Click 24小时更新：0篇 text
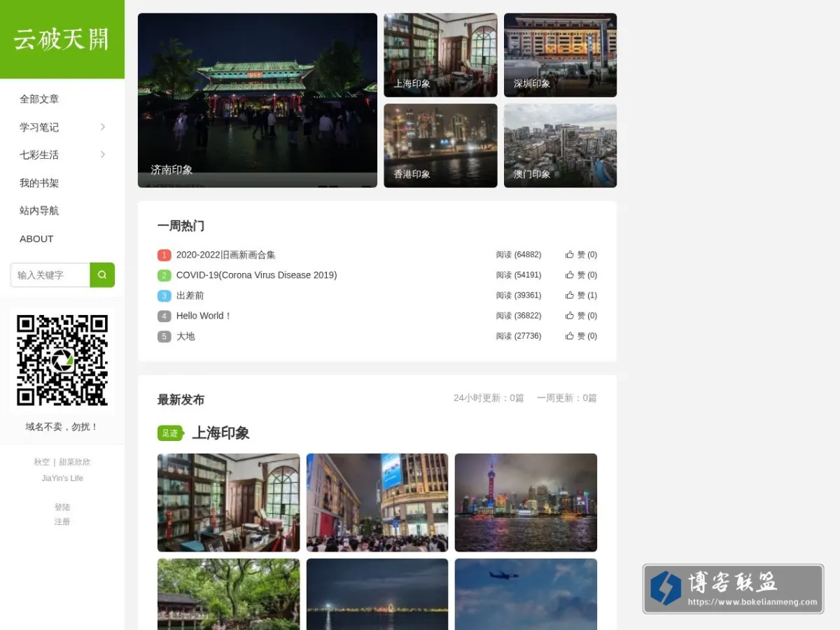This screenshot has height=630, width=840. tap(489, 398)
